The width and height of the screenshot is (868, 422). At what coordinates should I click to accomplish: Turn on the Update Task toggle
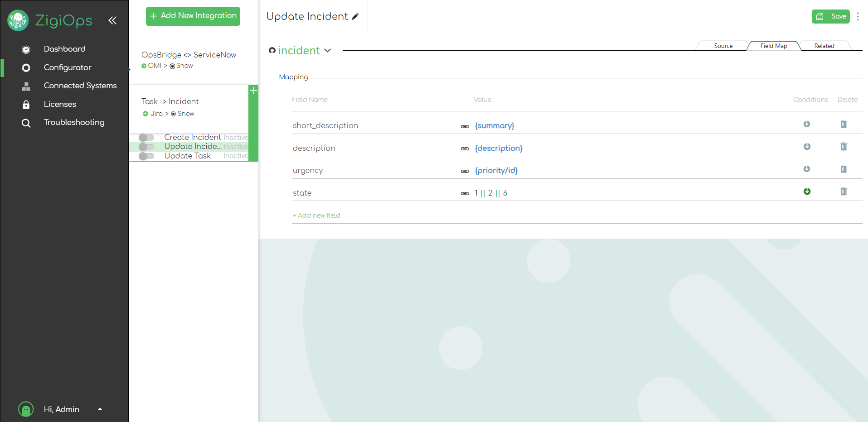(x=146, y=156)
